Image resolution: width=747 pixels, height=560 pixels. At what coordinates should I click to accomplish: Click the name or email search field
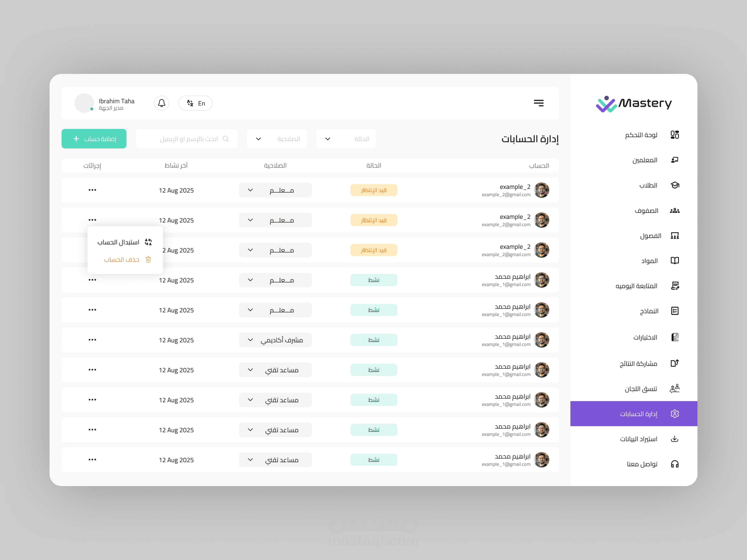pyautogui.click(x=187, y=139)
